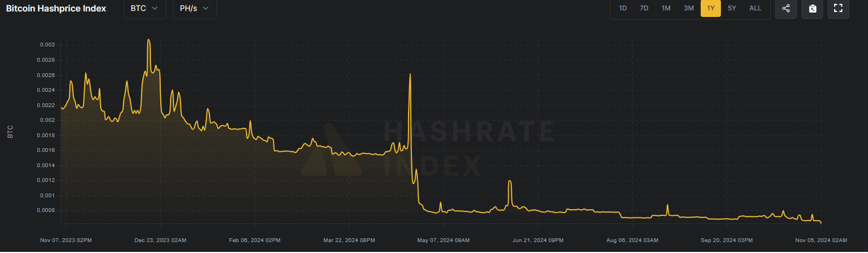
Task: Click the 0.0016 y-axis label
Action: [x=46, y=150]
